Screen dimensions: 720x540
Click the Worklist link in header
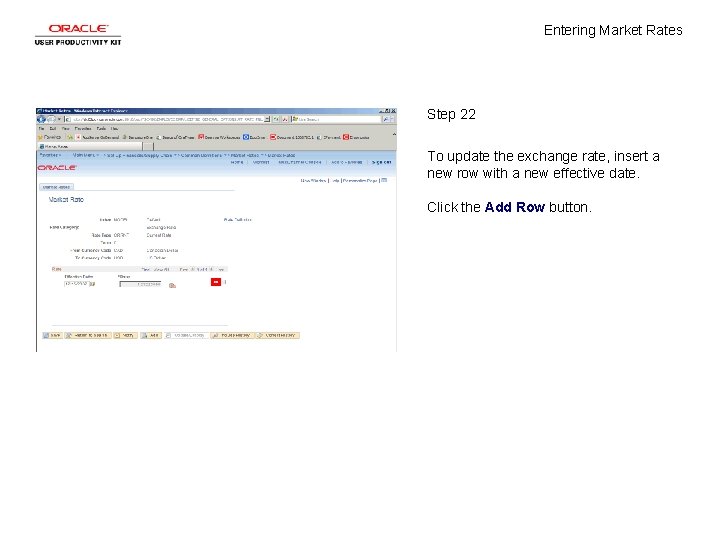coord(261,162)
